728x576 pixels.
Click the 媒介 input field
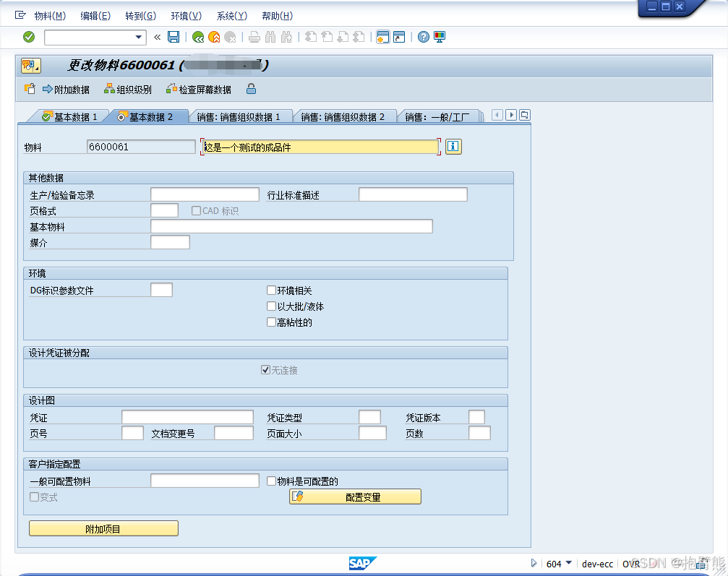click(170, 242)
